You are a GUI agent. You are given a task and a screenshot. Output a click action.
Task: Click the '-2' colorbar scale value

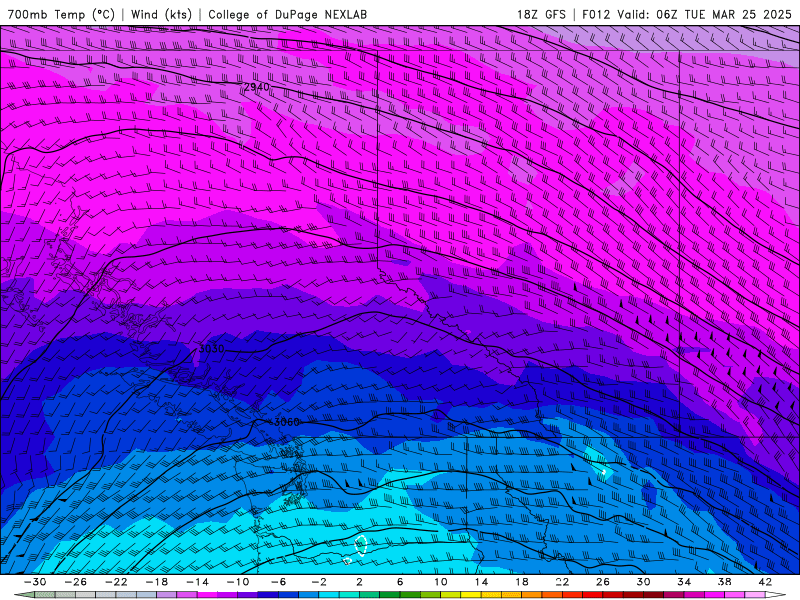click(319, 582)
